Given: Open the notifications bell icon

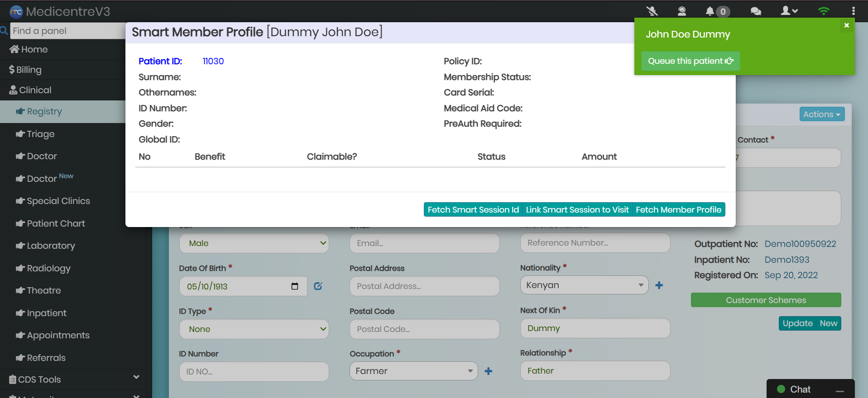Looking at the screenshot, I should 710,11.
